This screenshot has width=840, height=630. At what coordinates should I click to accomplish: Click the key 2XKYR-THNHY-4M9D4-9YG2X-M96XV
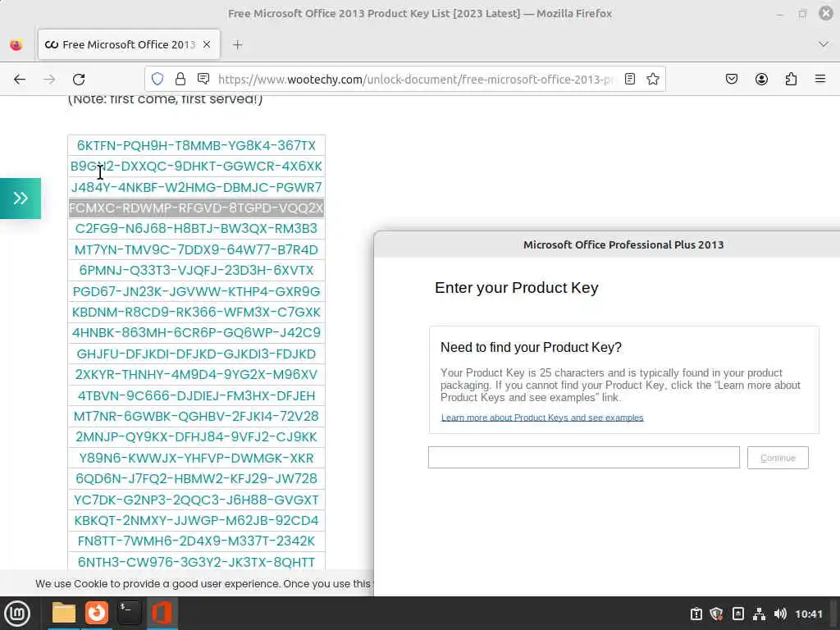click(x=196, y=374)
